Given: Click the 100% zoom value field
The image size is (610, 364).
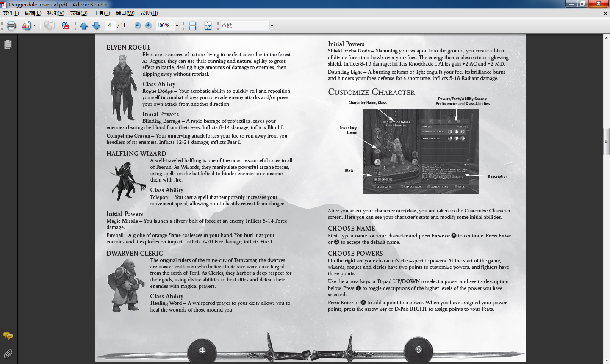Looking at the screenshot, I should pos(165,25).
